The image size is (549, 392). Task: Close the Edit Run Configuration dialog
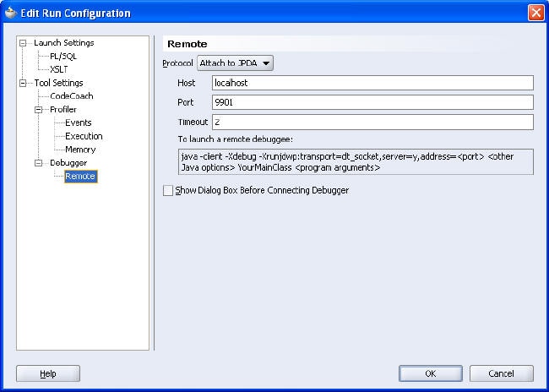click(535, 13)
